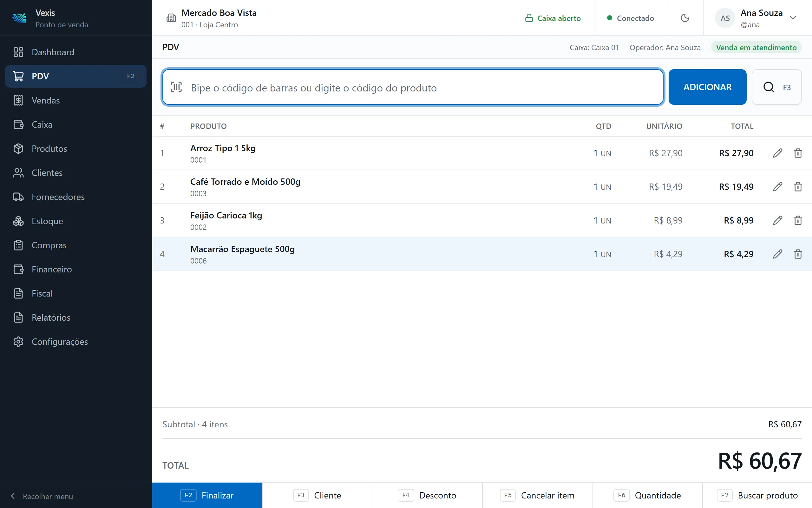This screenshot has height=508, width=812.
Task: Click the Configurações gear icon
Action: [x=18, y=342]
